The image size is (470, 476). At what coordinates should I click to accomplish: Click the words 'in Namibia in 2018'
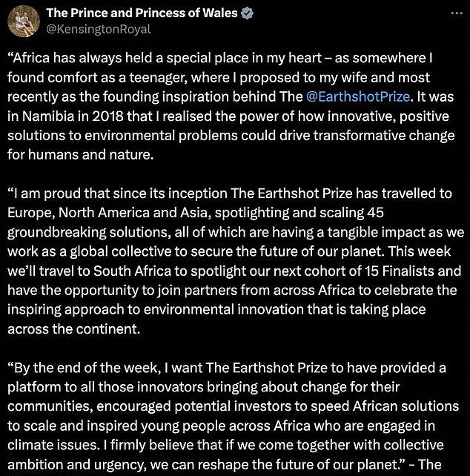[x=65, y=116]
